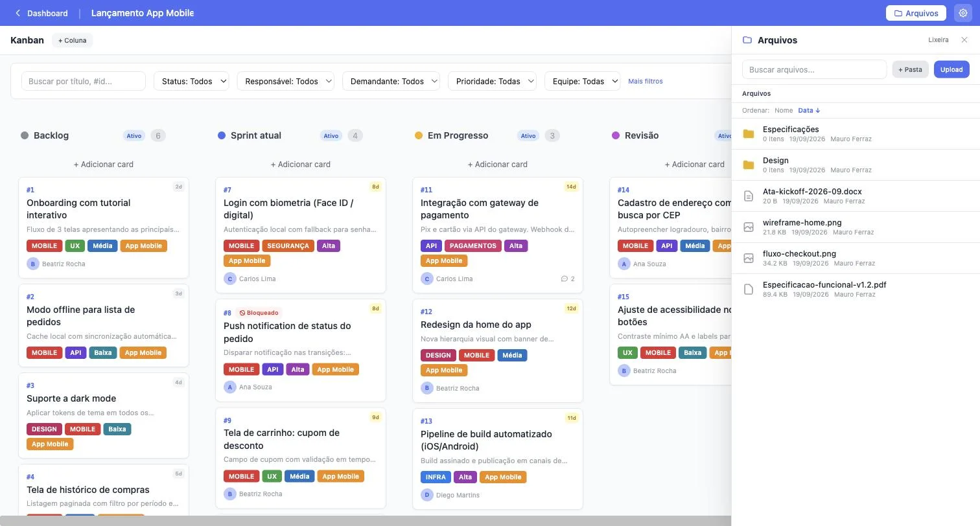Click the Backlog column gray status dot
The image size is (980, 526).
point(25,135)
